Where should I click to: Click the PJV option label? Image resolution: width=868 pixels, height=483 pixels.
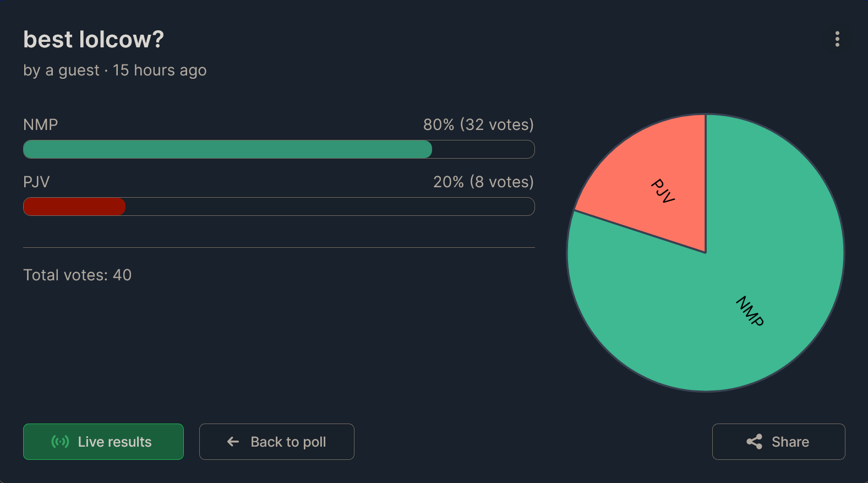click(36, 182)
